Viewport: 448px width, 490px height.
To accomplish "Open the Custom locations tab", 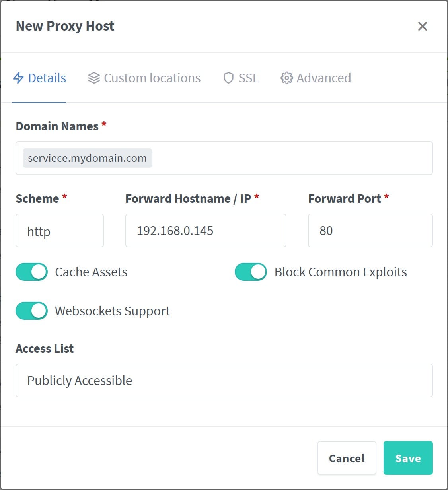I will click(x=144, y=78).
